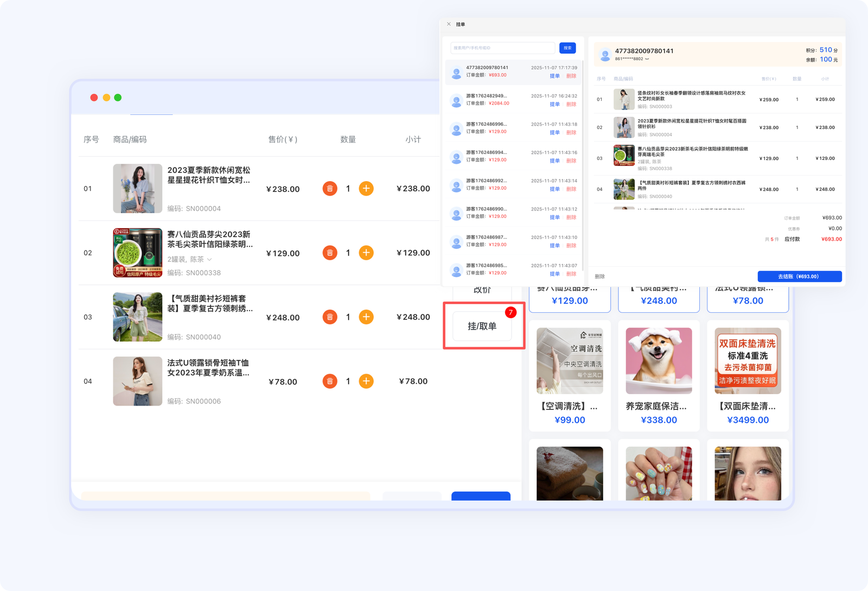Screen dimensions: 868x591
Task: Open the 挂/取单 button with badge 7
Action: point(482,326)
